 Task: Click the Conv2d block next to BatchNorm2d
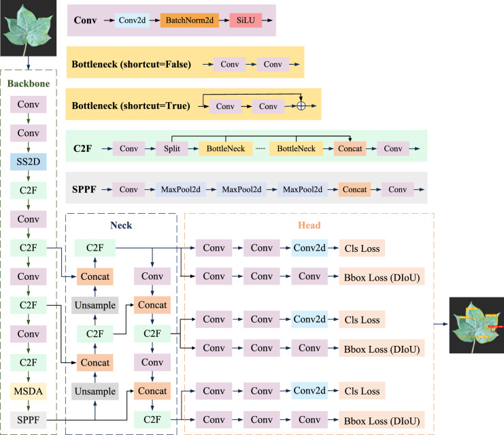(132, 20)
